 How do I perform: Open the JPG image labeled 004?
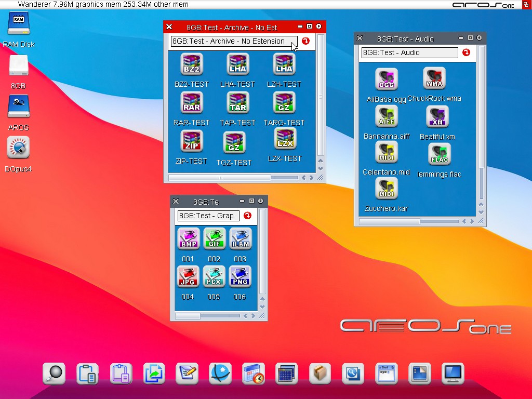[188, 277]
